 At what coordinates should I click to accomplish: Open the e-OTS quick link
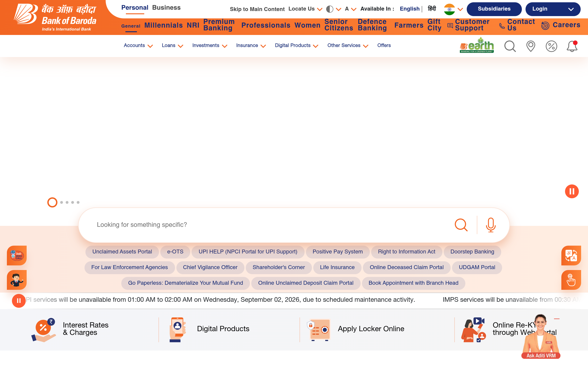pos(175,252)
